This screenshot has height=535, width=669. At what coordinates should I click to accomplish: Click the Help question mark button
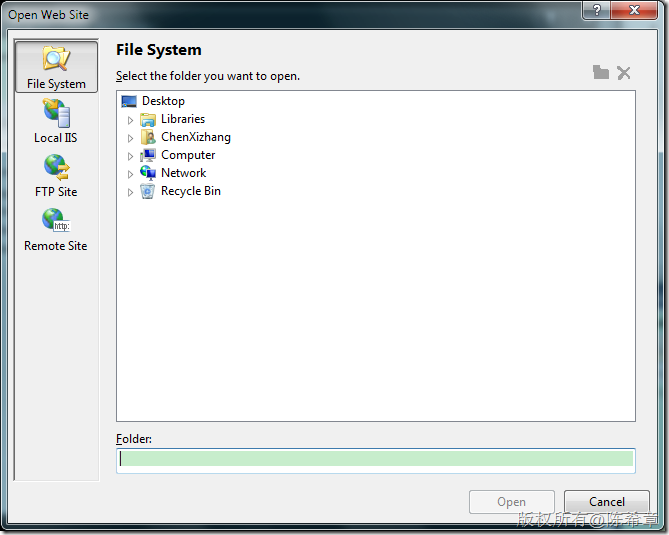tap(596, 10)
